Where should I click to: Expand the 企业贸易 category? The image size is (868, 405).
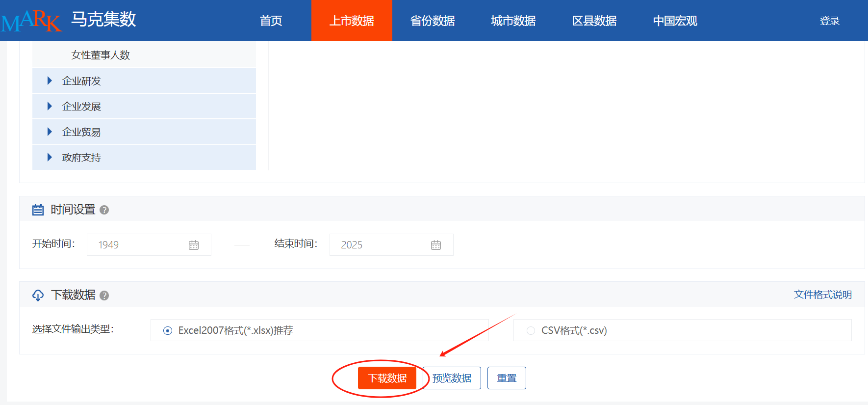[50, 132]
